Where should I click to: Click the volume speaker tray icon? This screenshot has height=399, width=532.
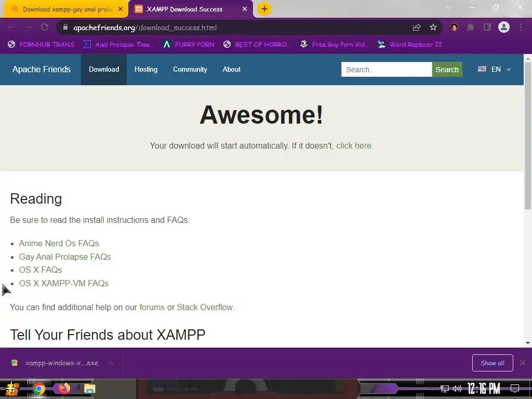coord(457,389)
